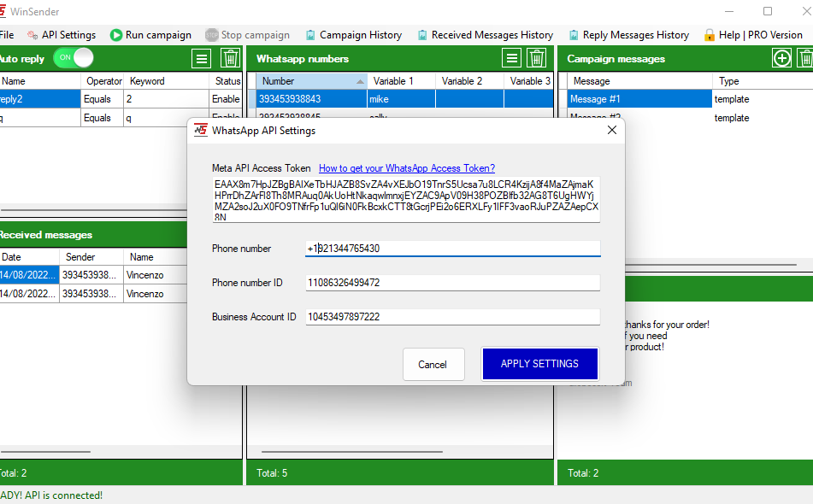The height and width of the screenshot is (504, 813).
Task: Click the Whatsapp numbers horizontal scrollbar
Action: (x=351, y=452)
